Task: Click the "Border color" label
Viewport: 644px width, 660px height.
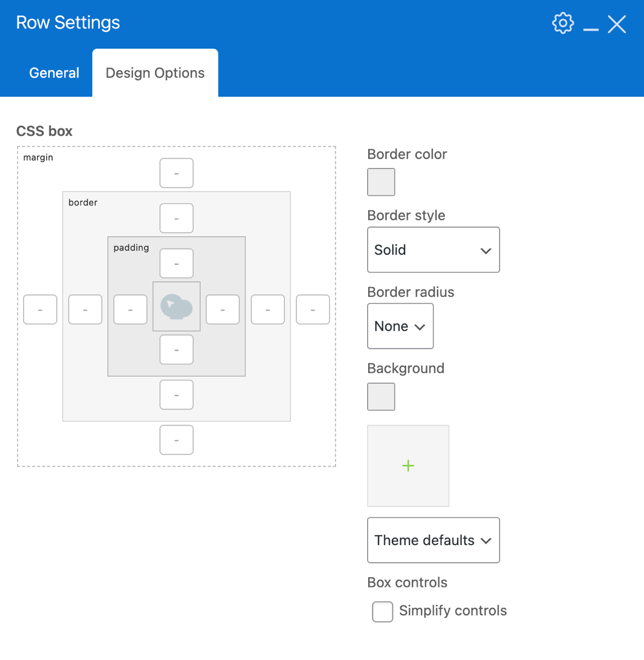Action: (x=407, y=155)
